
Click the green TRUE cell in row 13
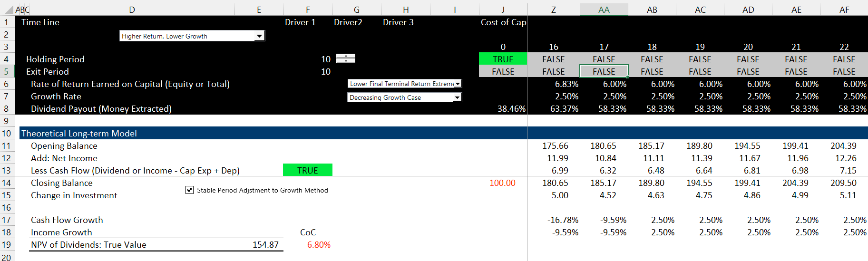[307, 171]
